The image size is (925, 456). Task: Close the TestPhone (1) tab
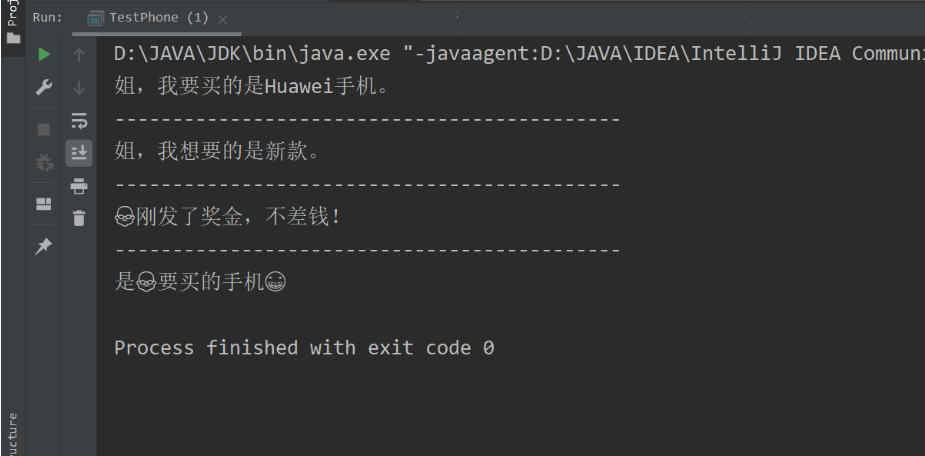pyautogui.click(x=222, y=19)
